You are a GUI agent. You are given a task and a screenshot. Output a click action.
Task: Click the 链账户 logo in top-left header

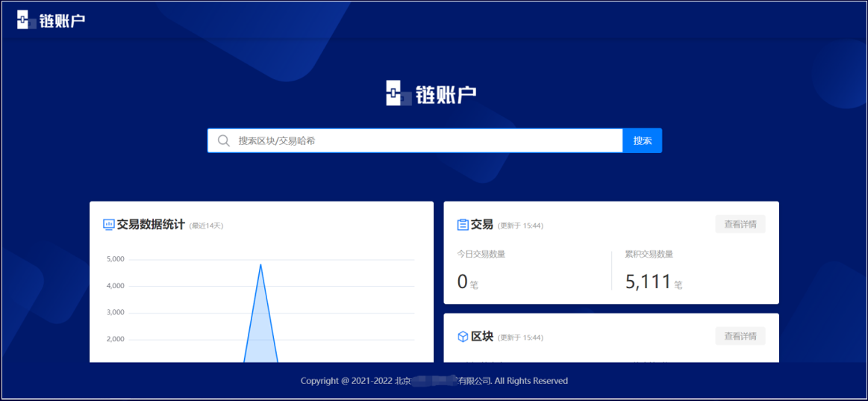pyautogui.click(x=51, y=20)
